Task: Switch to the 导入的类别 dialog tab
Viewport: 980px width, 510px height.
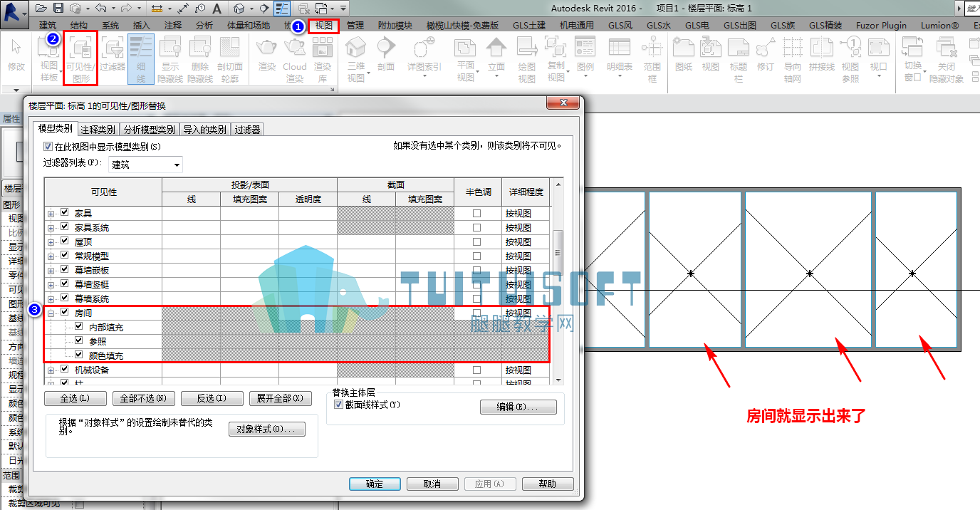Action: (x=204, y=130)
